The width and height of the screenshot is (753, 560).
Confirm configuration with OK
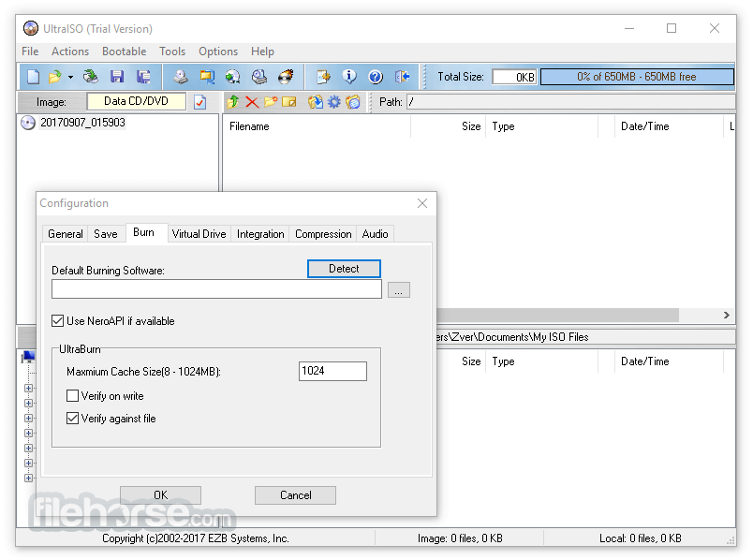tap(160, 495)
